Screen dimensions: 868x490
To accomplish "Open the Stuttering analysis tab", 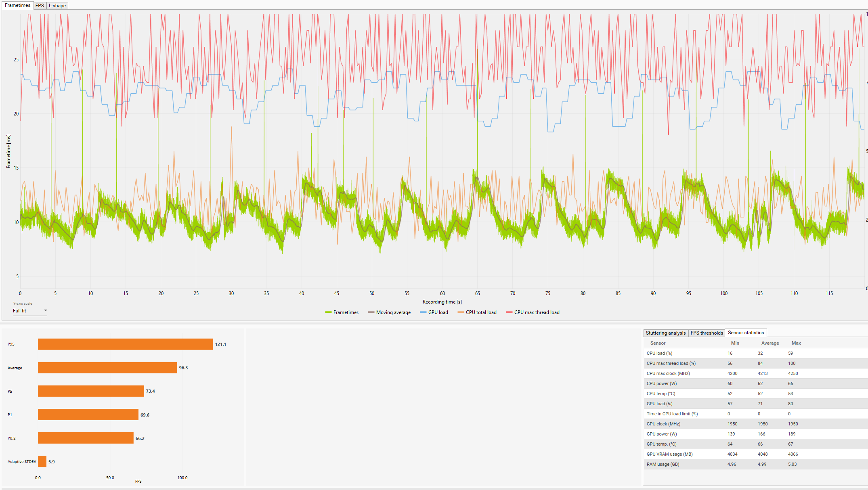I will [665, 333].
